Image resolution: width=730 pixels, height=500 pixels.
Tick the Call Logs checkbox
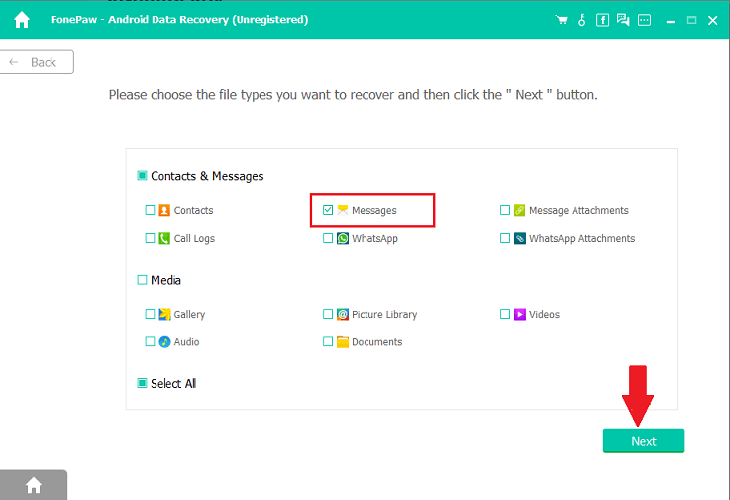tap(150, 238)
